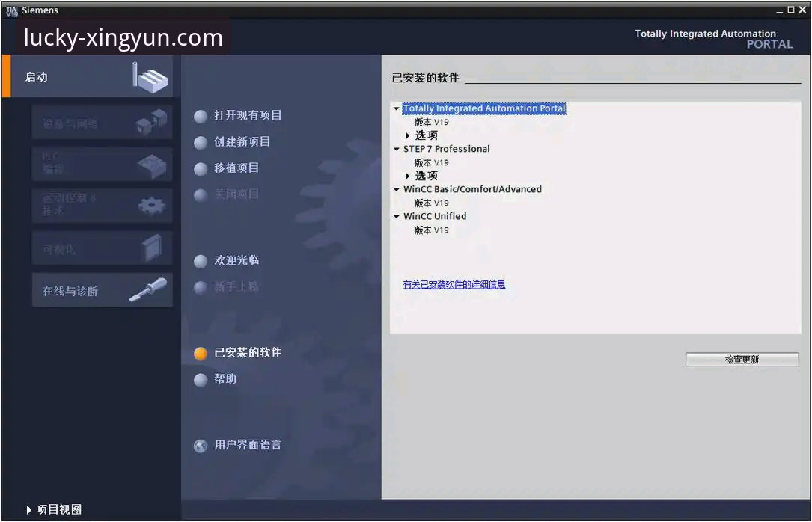The height and width of the screenshot is (522, 812).
Task: Click the orange bullet beside 已安装的软件
Action: (x=201, y=353)
